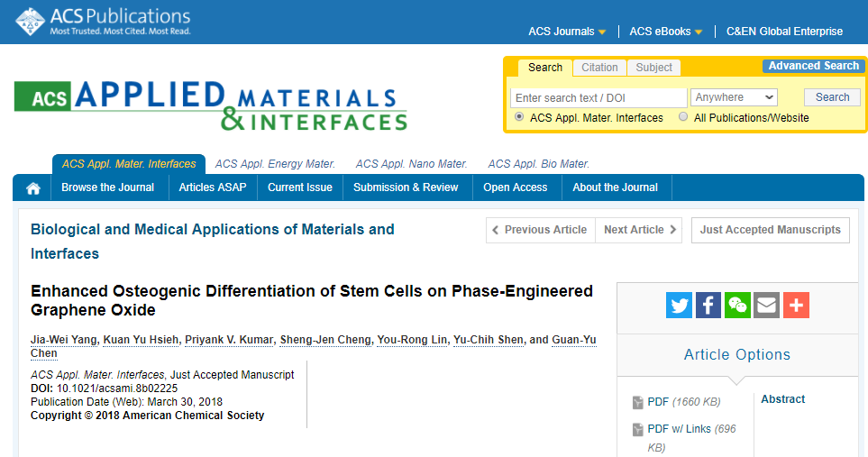The width and height of the screenshot is (868, 457).
Task: Open Just Accepted Manuscripts button
Action: (770, 230)
